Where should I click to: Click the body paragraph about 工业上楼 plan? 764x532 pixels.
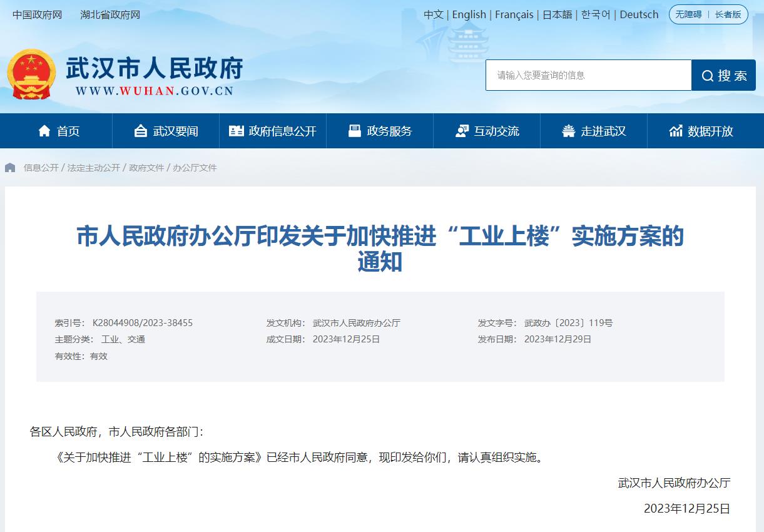point(300,458)
